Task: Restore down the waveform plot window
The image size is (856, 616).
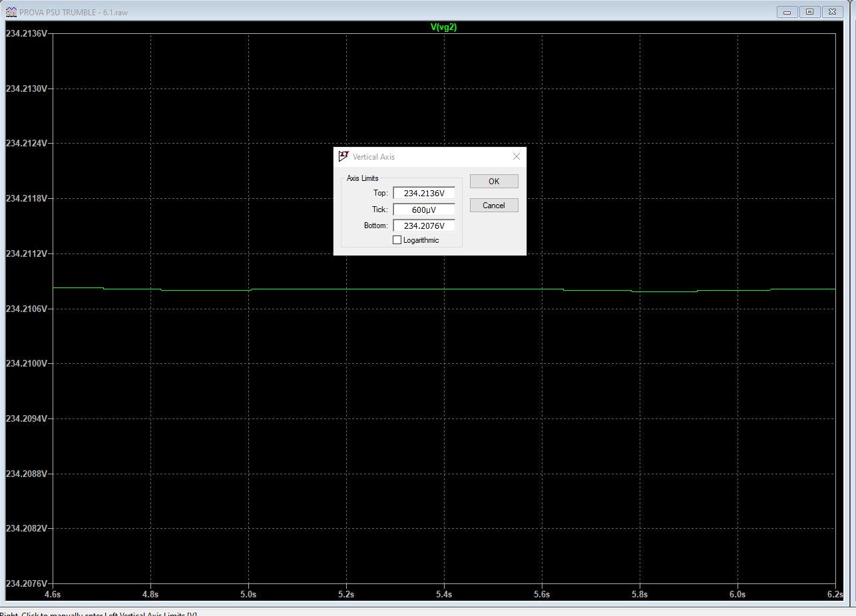Action: (x=809, y=12)
